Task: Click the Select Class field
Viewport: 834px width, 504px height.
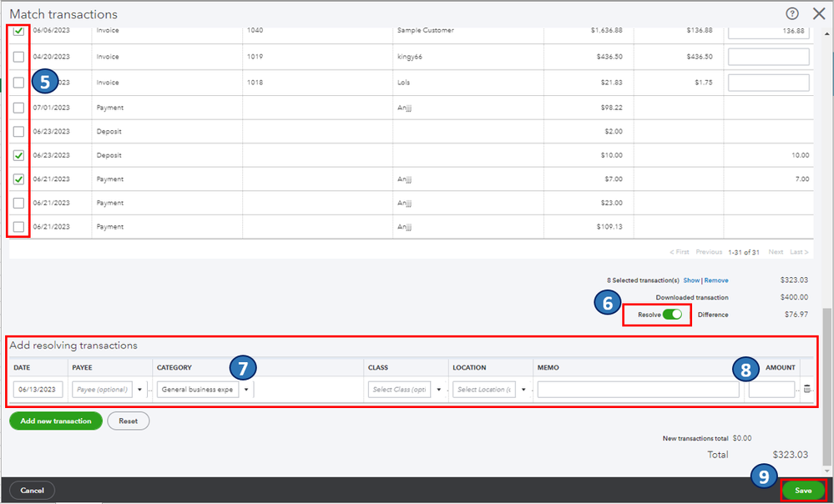Action: click(399, 390)
